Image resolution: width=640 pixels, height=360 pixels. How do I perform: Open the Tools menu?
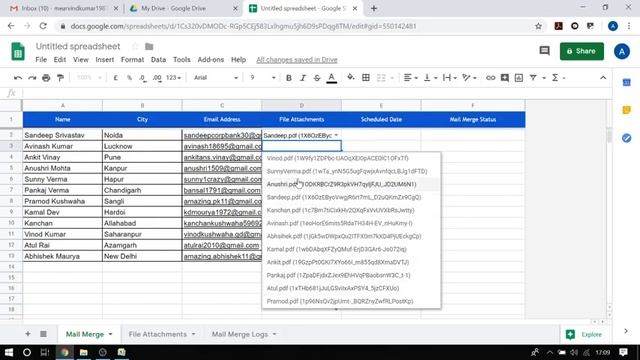point(182,60)
